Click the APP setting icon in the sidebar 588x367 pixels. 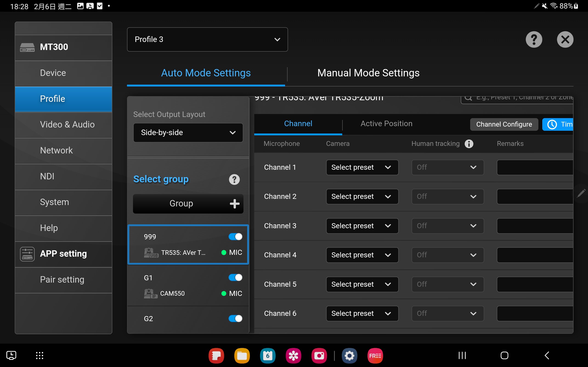[x=27, y=254]
